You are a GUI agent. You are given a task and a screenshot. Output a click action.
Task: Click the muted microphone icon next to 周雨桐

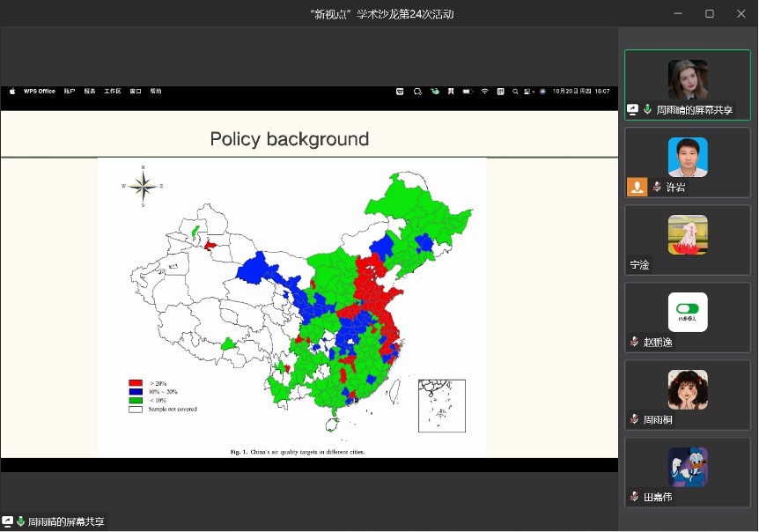tap(634, 419)
